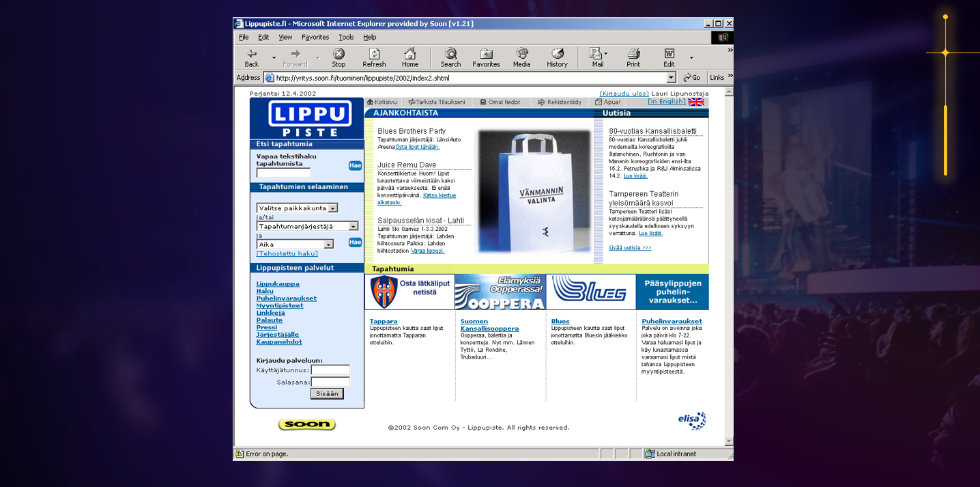Open the Myyntipisteet sidebar link
Screen dimensions: 980x487
coord(280,306)
